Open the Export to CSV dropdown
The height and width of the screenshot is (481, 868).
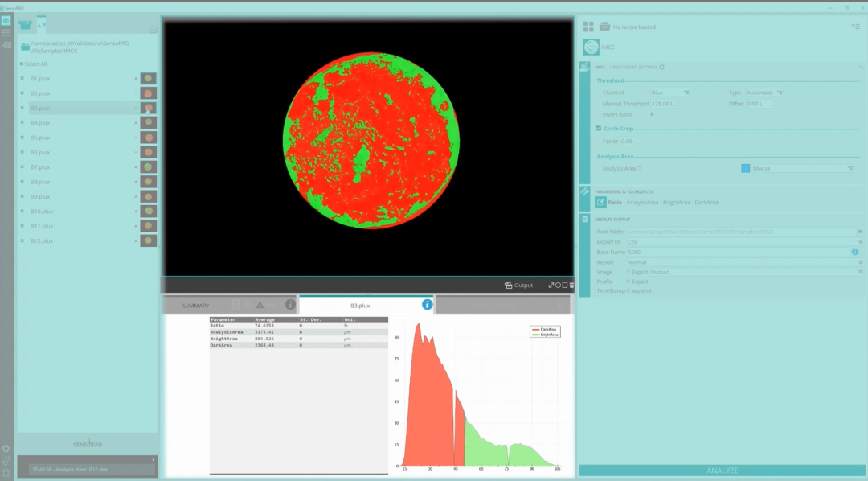tap(744, 241)
